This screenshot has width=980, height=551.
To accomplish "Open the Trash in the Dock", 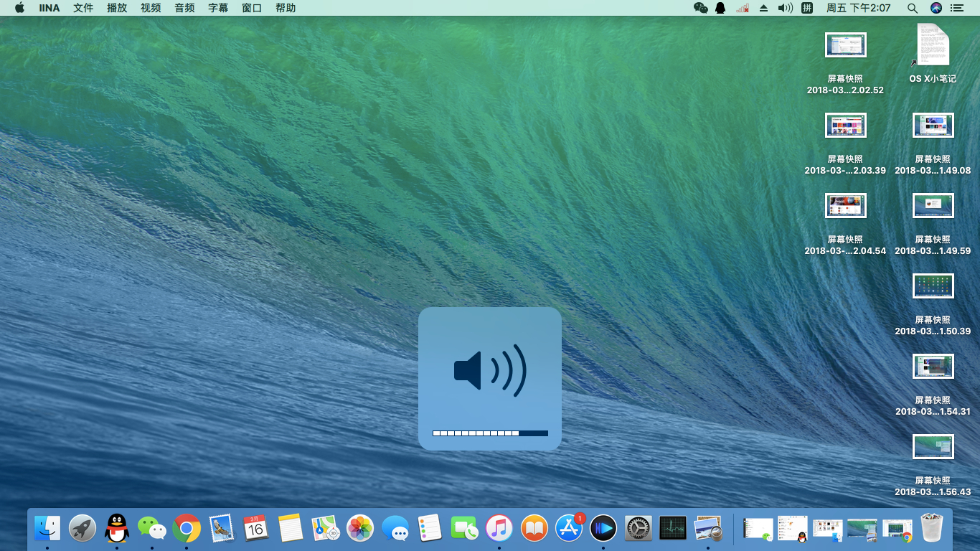I will tap(932, 529).
